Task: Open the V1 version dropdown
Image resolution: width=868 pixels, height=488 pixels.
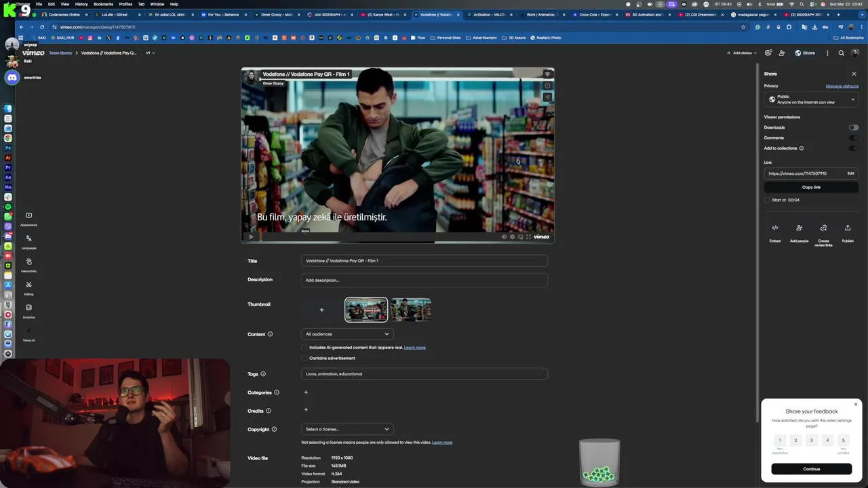Action: coord(150,53)
